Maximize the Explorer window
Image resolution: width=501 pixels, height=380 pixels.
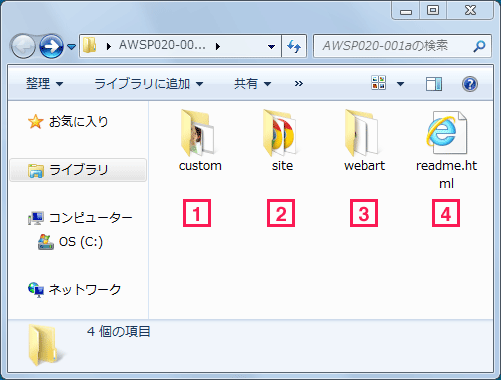coord(433,11)
